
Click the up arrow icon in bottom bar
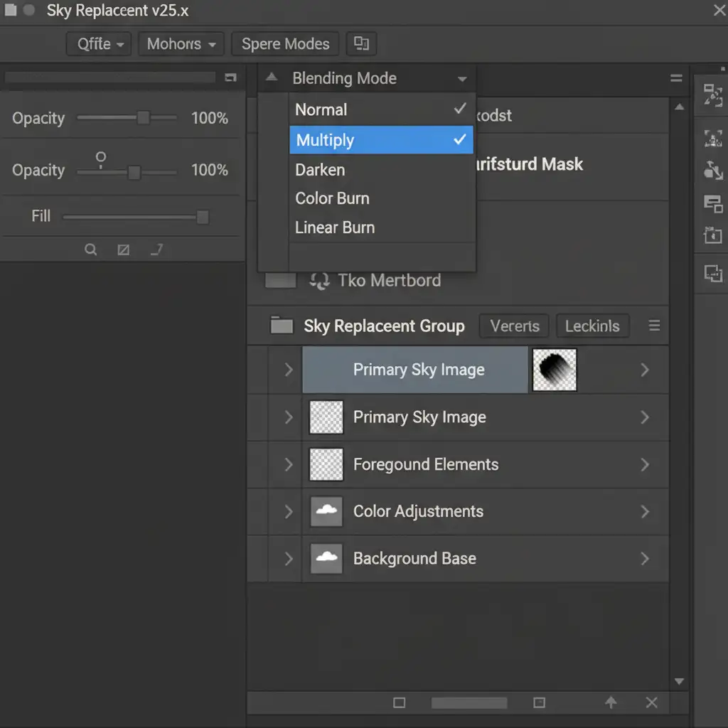tap(611, 702)
